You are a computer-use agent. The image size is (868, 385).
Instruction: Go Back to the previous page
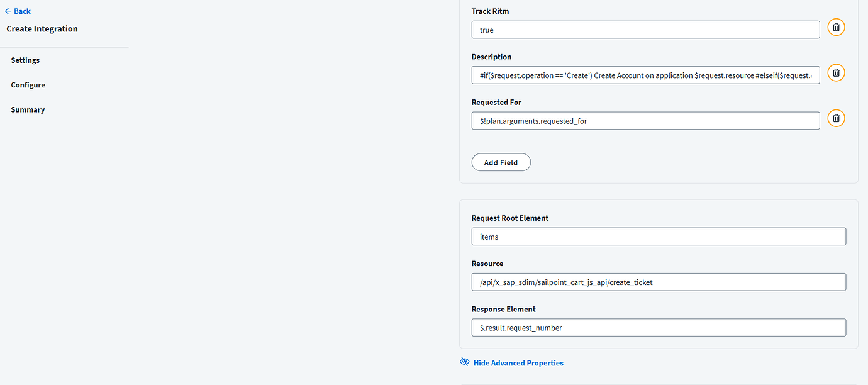18,11
